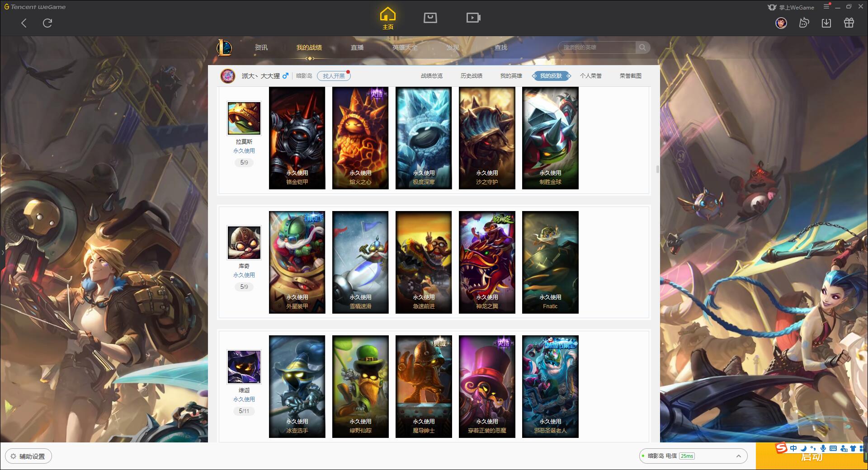Open Sogou skin shirt icon

tap(853, 448)
